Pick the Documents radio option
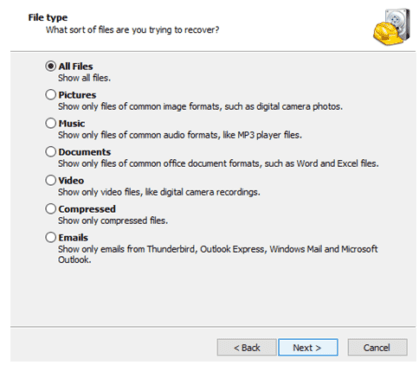 pos(50,152)
